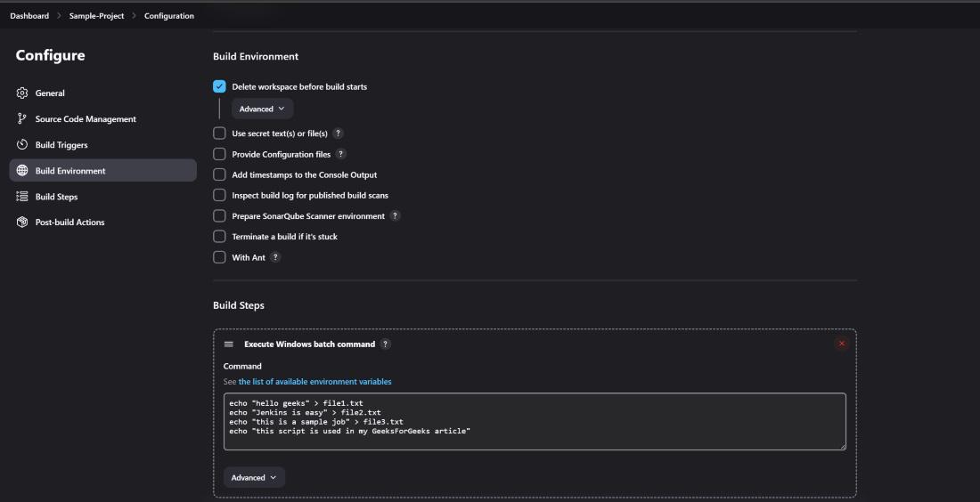
Task: Go to the Build Steps section in sidebar
Action: 56,197
